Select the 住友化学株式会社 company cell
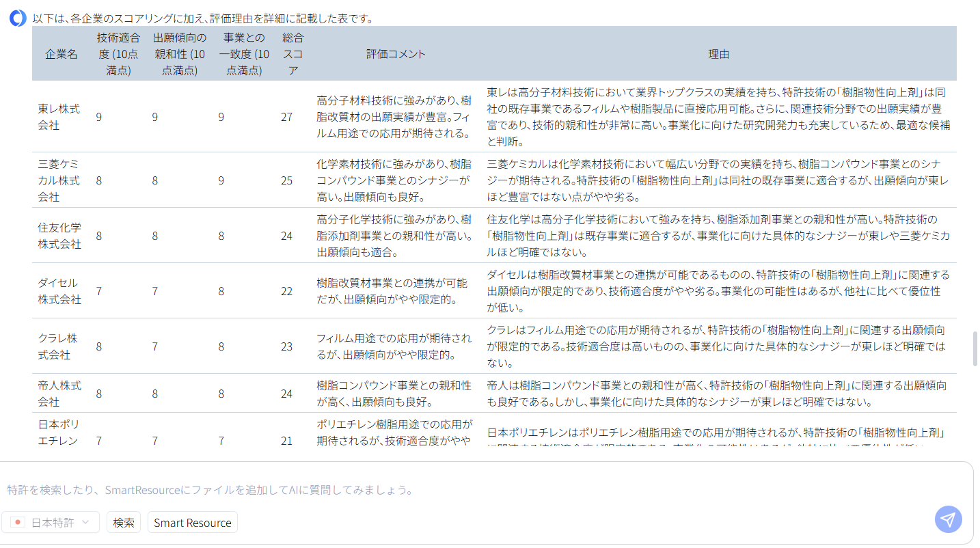The image size is (980, 548). click(x=62, y=236)
